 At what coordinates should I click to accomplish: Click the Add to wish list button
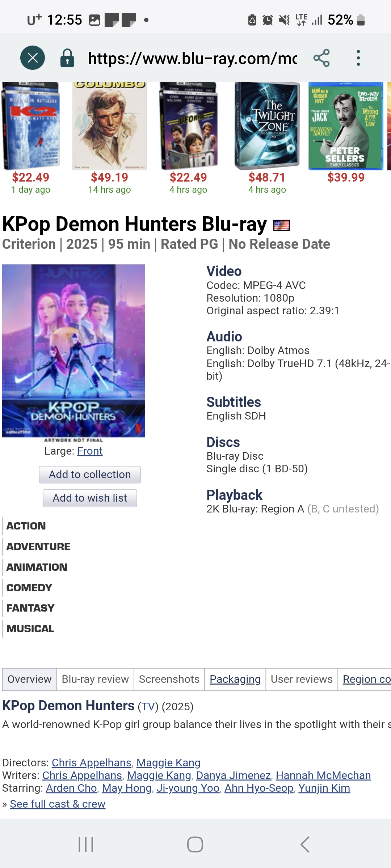tap(90, 498)
